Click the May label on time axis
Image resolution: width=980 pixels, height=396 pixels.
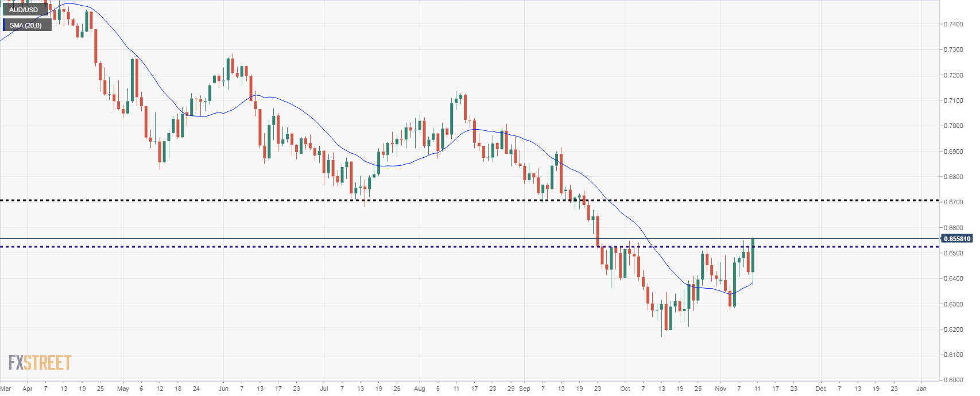click(123, 389)
